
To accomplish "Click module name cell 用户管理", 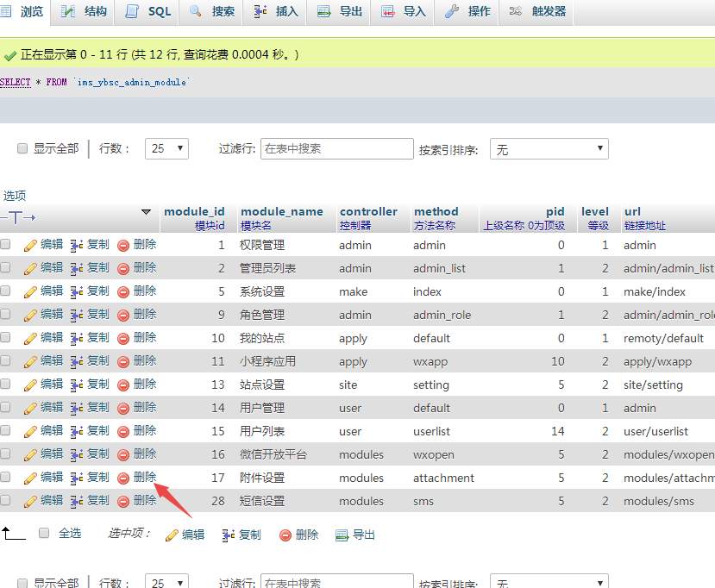I will pyautogui.click(x=262, y=408).
